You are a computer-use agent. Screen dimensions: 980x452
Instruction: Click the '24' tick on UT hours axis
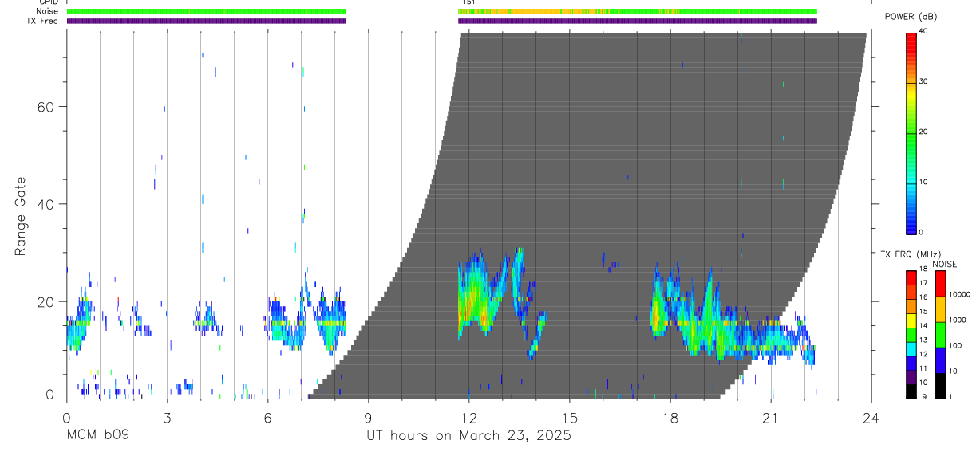(x=871, y=417)
